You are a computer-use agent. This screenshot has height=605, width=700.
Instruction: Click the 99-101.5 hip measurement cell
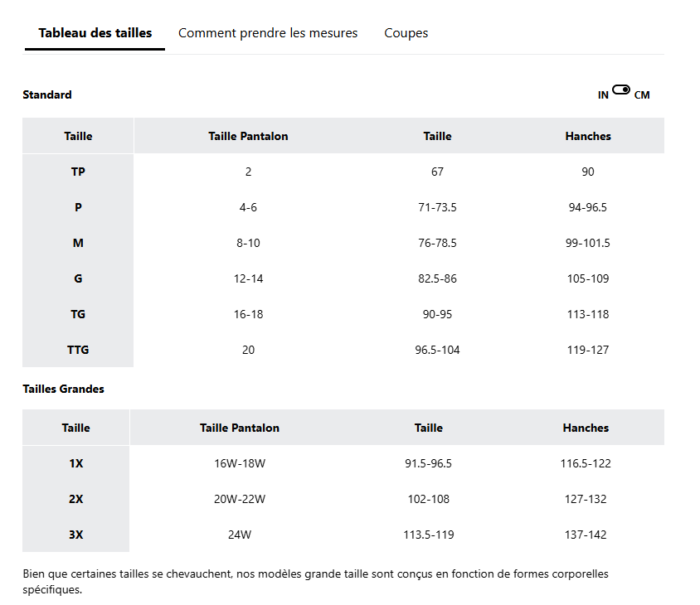click(588, 243)
